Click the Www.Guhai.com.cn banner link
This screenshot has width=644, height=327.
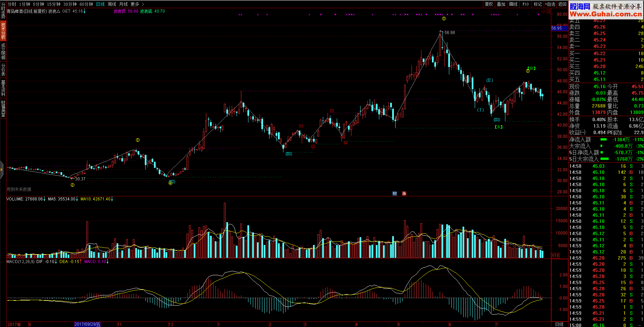[x=606, y=14]
